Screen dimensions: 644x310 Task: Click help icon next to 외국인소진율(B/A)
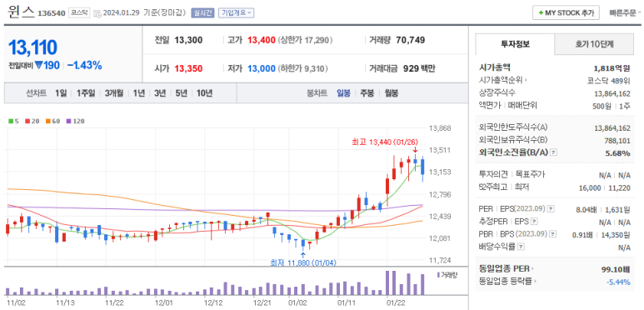[554, 152]
